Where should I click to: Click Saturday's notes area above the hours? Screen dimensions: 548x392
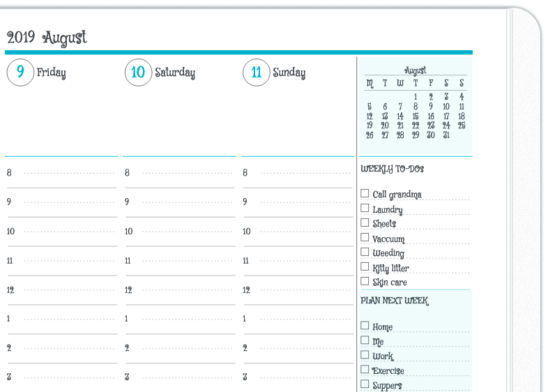point(180,121)
